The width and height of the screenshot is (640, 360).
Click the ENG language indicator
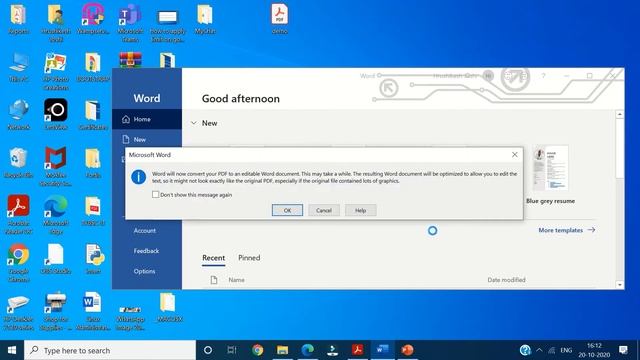[x=566, y=350]
